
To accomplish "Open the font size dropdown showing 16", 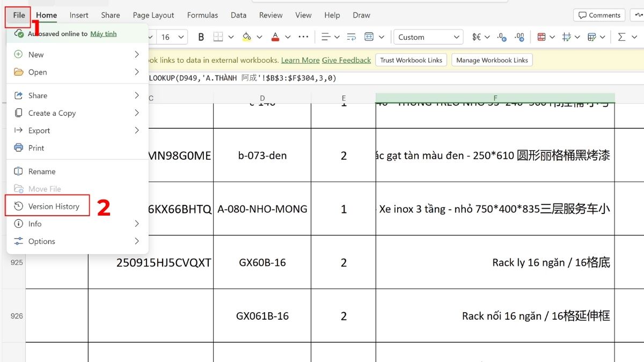I will pyautogui.click(x=181, y=37).
